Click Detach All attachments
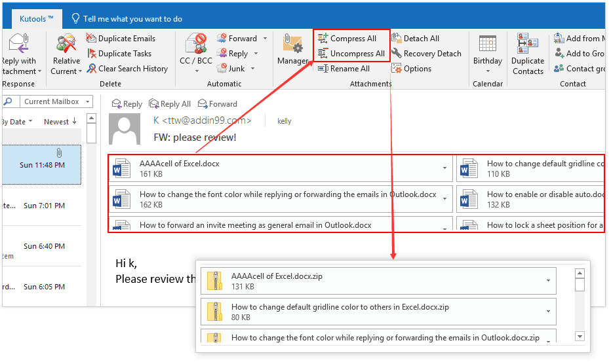The image size is (609, 364). (x=415, y=38)
